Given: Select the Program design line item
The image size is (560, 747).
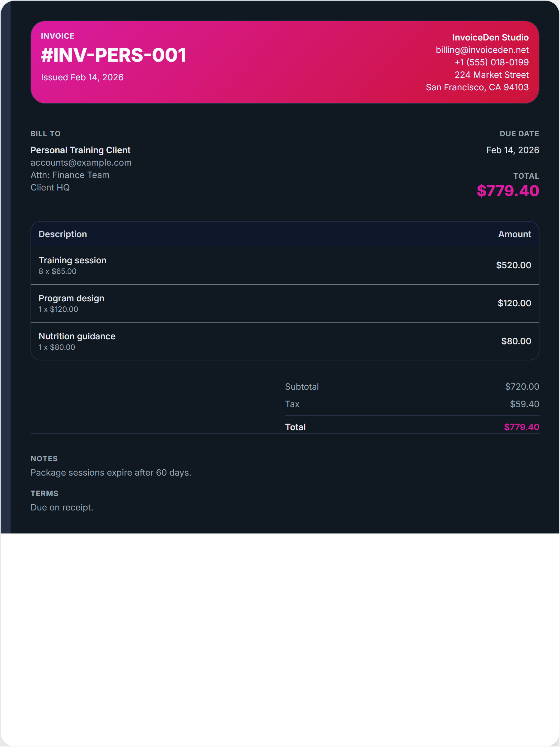Looking at the screenshot, I should coord(71,298).
